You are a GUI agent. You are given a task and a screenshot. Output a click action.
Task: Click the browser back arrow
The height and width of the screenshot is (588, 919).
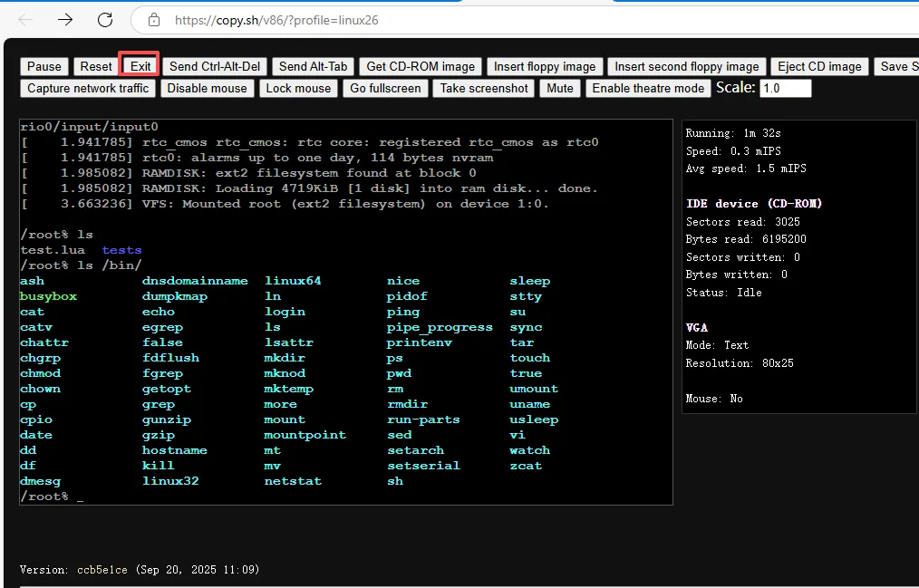point(25,20)
